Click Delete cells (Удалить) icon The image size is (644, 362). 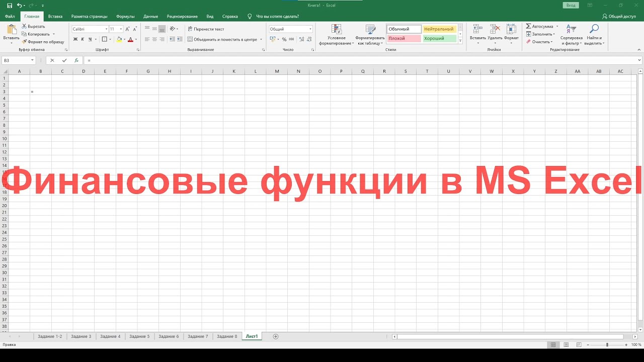point(495,34)
